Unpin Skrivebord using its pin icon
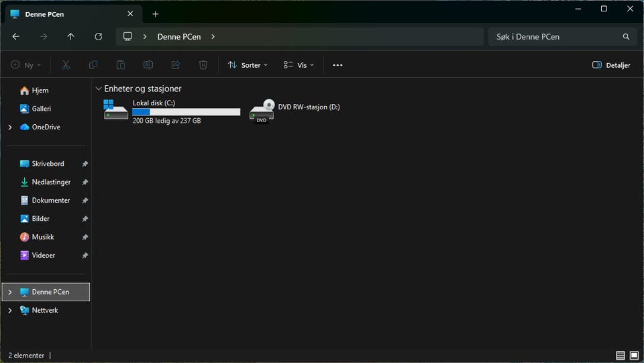Screen dimensions: 644x363 85,164
